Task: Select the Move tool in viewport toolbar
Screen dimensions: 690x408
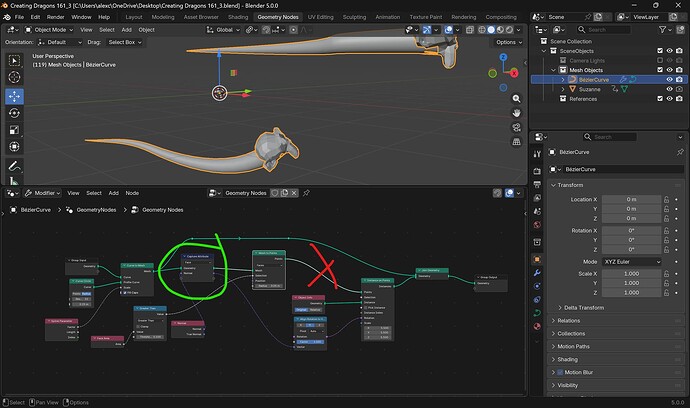Action: point(15,97)
